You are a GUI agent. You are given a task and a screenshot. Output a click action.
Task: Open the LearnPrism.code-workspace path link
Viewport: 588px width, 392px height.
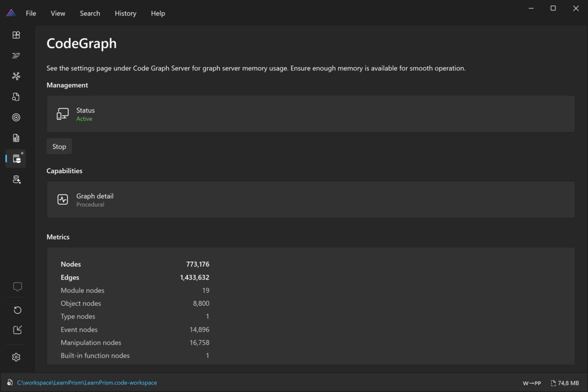point(87,382)
